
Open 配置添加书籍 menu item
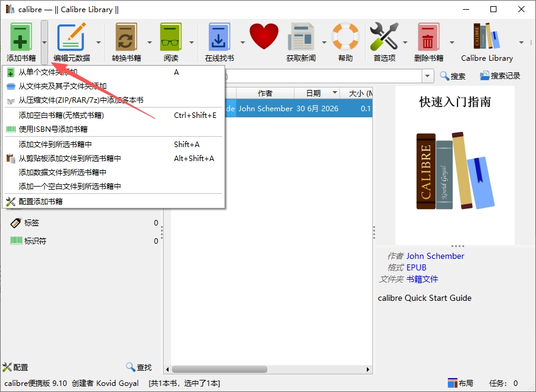114,201
